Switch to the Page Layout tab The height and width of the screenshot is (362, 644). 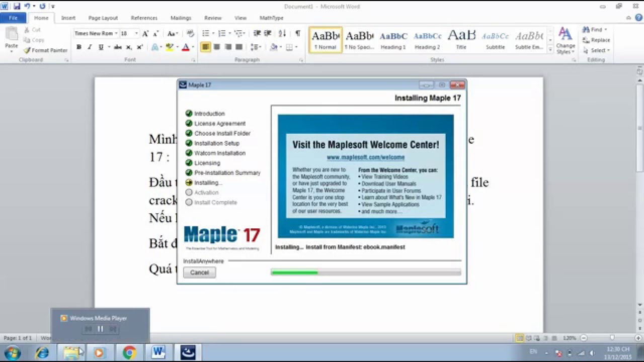coord(103,18)
